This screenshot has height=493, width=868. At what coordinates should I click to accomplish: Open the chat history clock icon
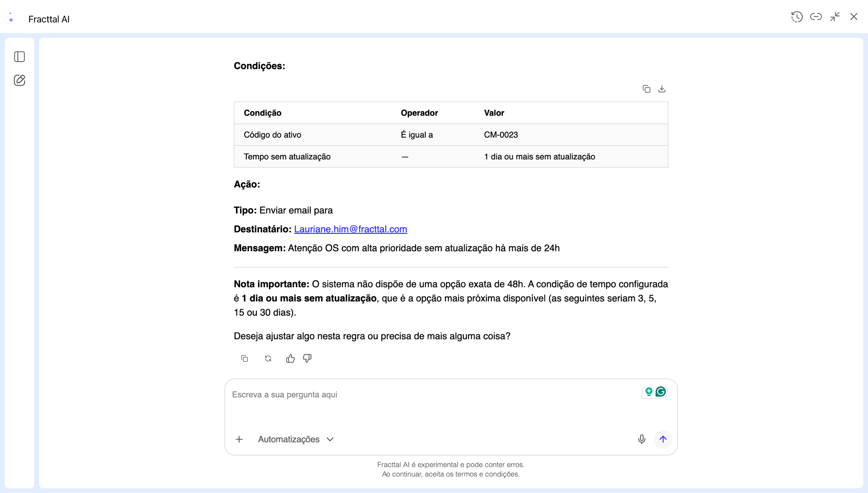pyautogui.click(x=797, y=17)
